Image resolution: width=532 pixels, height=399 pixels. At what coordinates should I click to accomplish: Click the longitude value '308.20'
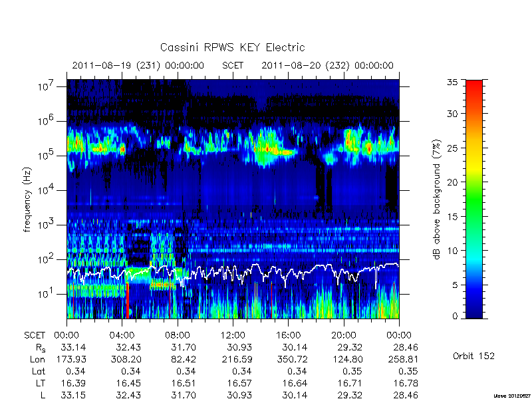click(126, 359)
